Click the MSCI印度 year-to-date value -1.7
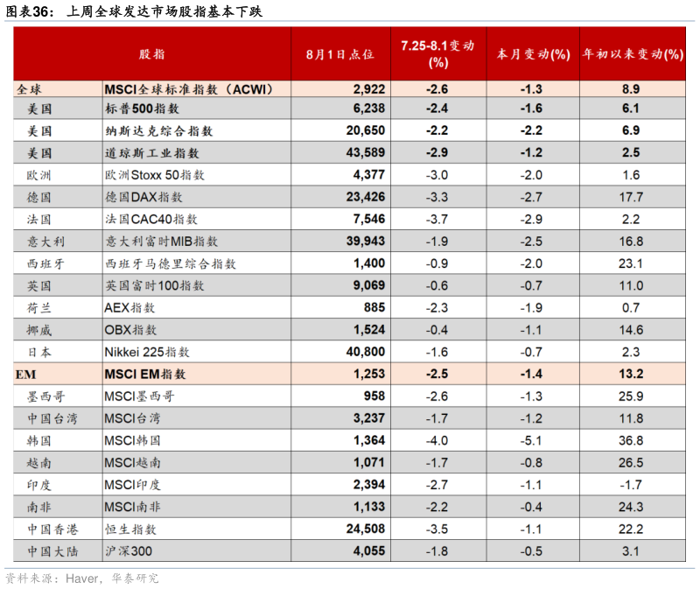 coord(631,484)
